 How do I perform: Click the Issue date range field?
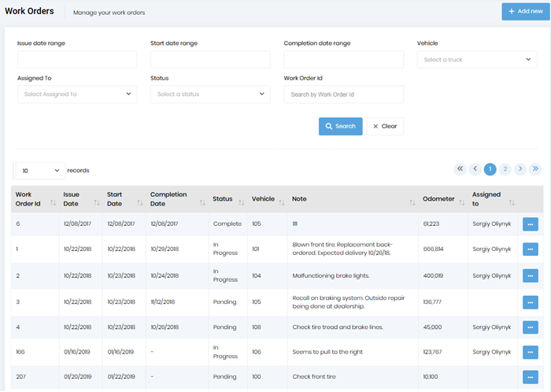tap(77, 60)
